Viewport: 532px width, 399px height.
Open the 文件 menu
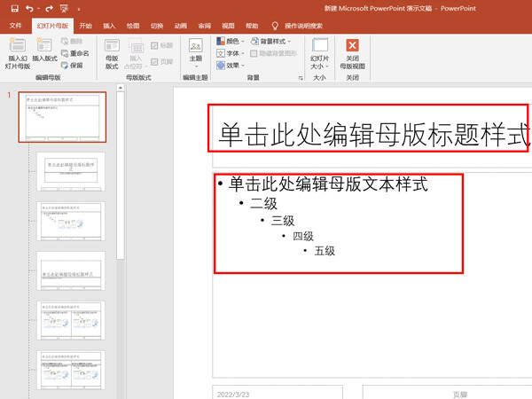[x=15, y=26]
